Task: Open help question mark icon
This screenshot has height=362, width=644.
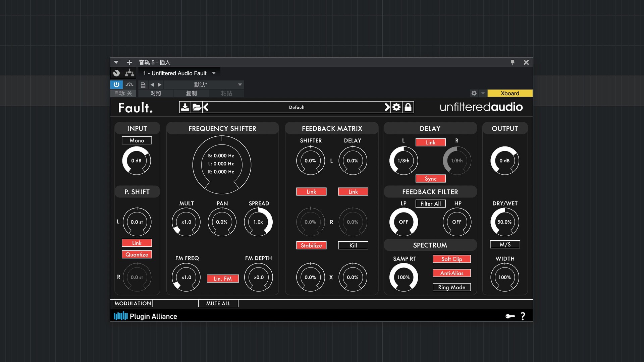Action: click(523, 316)
